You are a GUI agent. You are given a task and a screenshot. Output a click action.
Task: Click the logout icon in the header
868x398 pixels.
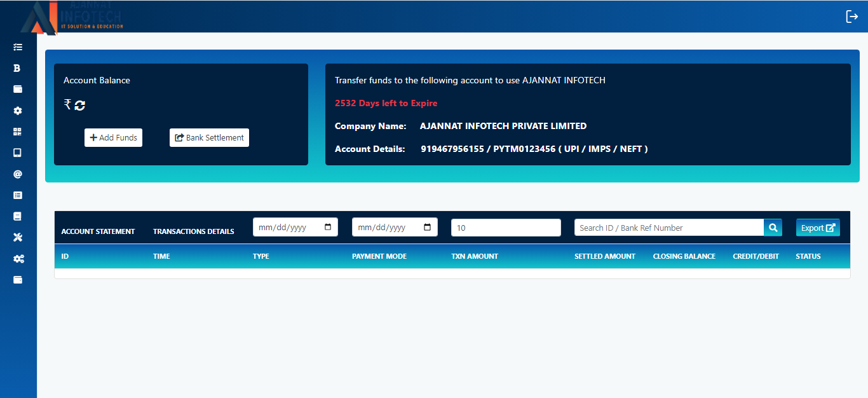[851, 17]
